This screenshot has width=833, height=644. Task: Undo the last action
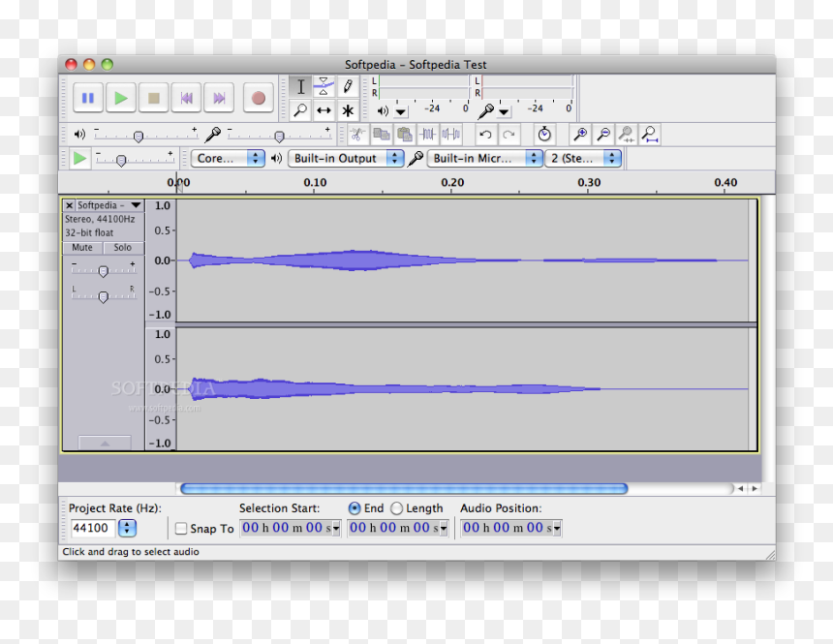pos(485,135)
